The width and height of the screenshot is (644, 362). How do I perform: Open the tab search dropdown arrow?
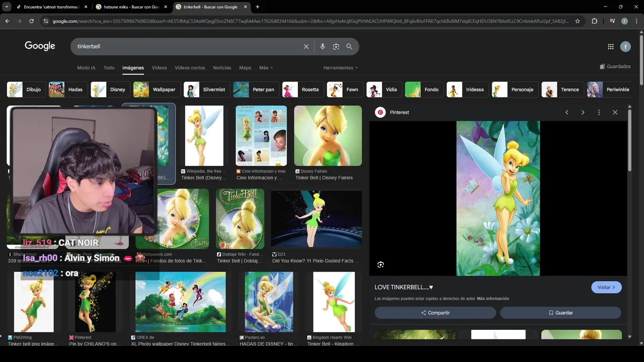(7, 7)
